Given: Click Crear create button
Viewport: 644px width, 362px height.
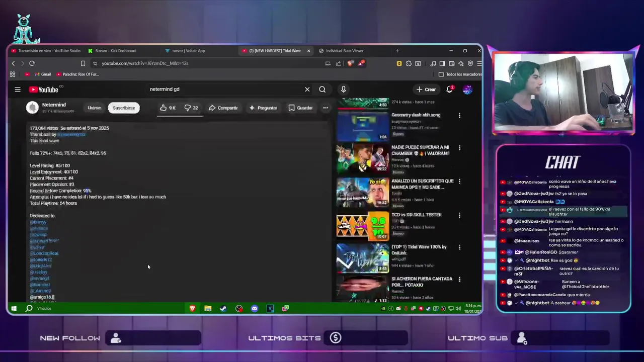Looking at the screenshot, I should pos(426,89).
